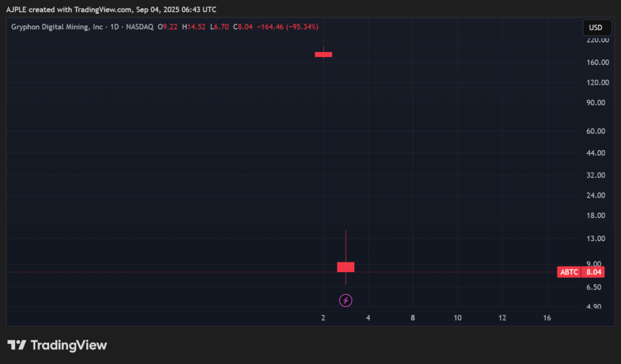The image size is (621, 364).
Task: Click date label 16 on time axis
Action: point(547,318)
